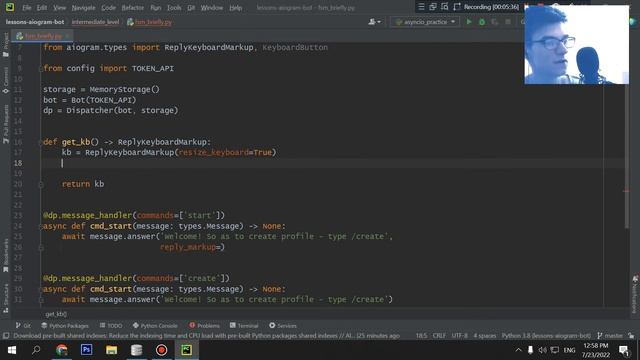Open the Problems tool window
The height and width of the screenshot is (360, 640).
[x=204, y=326]
